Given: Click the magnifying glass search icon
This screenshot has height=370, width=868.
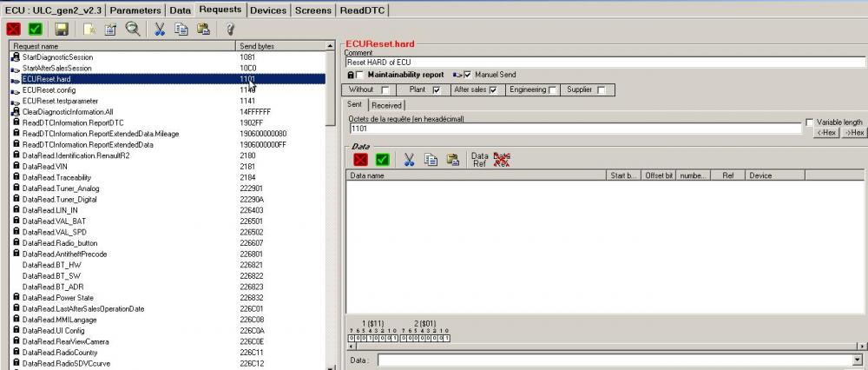Looking at the screenshot, I should pyautogui.click(x=132, y=29).
